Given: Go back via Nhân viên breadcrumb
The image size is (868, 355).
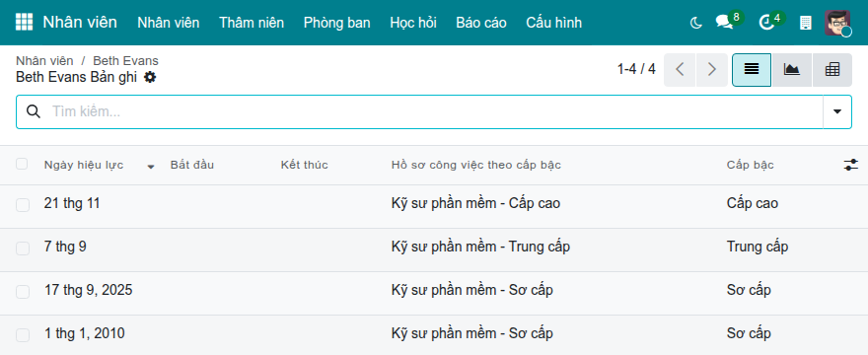Looking at the screenshot, I should point(44,61).
